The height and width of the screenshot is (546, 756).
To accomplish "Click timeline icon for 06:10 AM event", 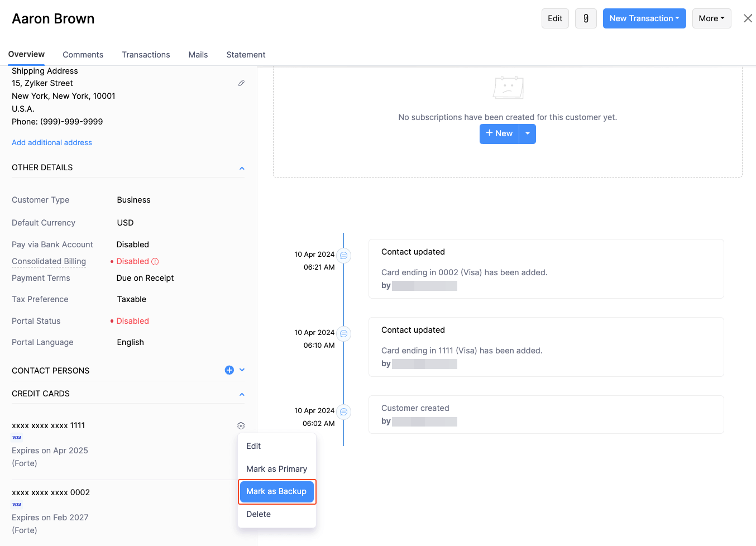I will click(344, 333).
